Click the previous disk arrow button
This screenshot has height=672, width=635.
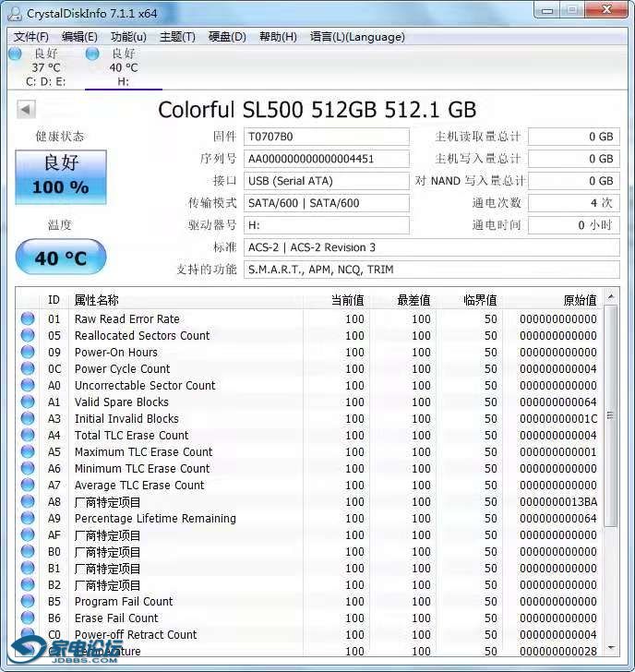point(26,110)
